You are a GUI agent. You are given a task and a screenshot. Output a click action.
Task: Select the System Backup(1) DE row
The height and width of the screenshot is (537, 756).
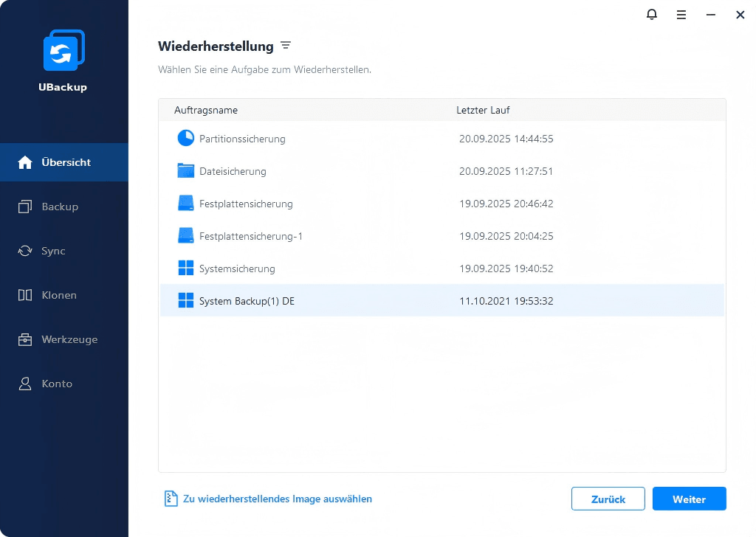point(441,301)
